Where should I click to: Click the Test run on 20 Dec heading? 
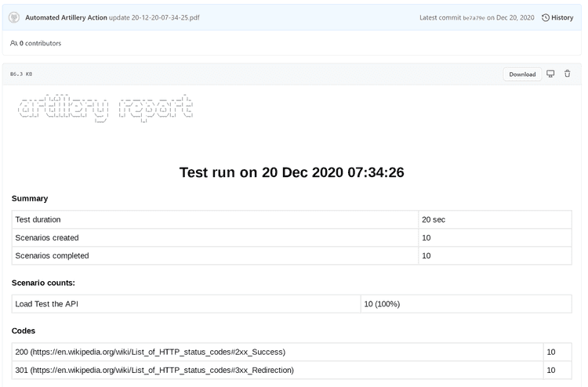coord(292,172)
